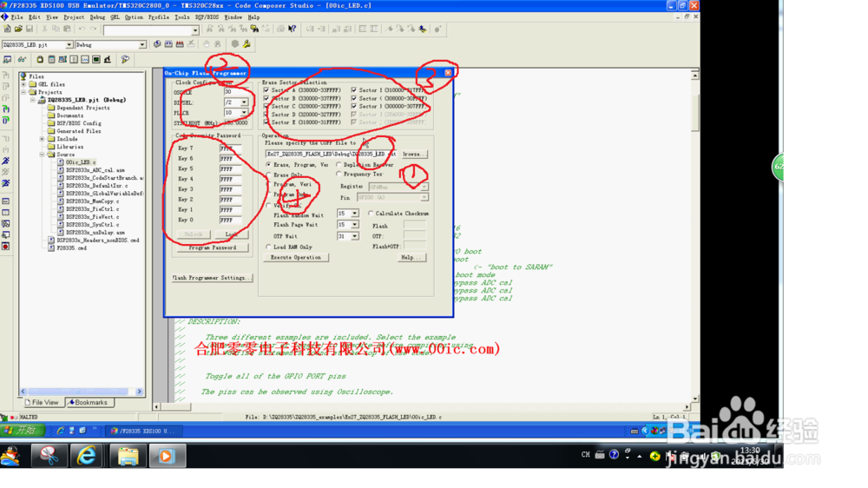Expand the GEL files tree node
The width and height of the screenshot is (868, 488).
[x=23, y=84]
